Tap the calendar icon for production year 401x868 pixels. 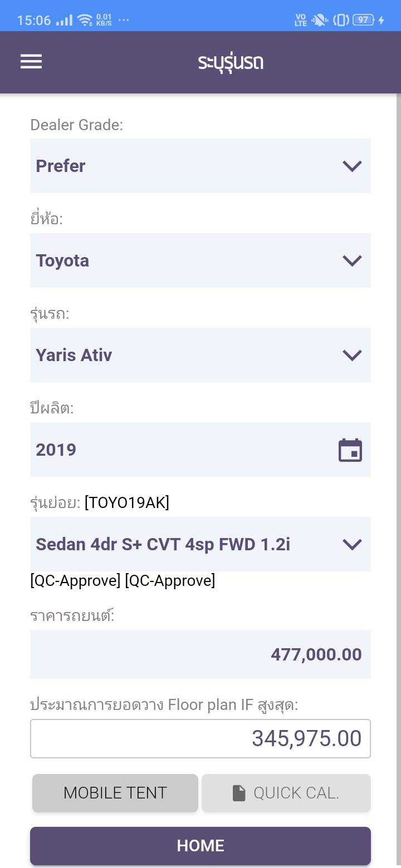point(350,450)
